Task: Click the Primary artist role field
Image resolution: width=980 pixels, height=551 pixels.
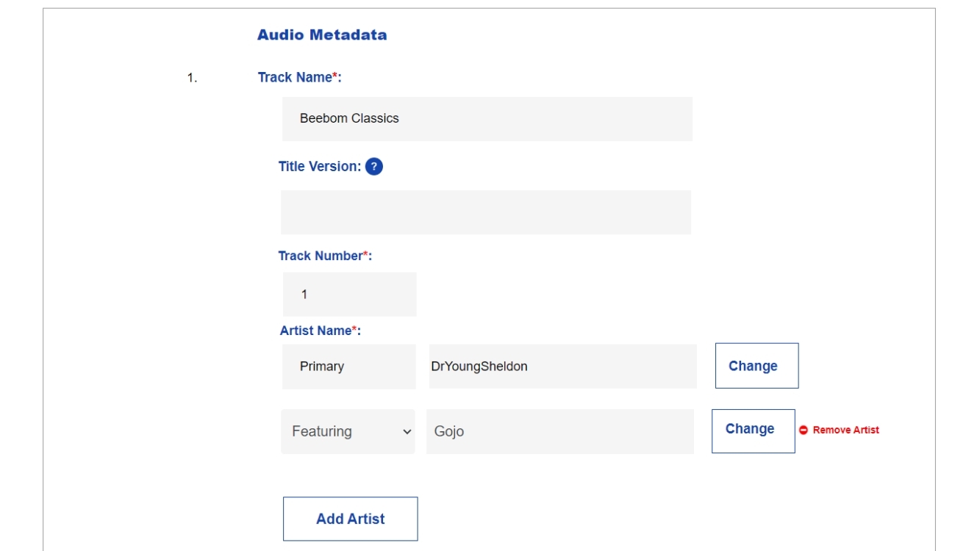Action: coord(347,365)
